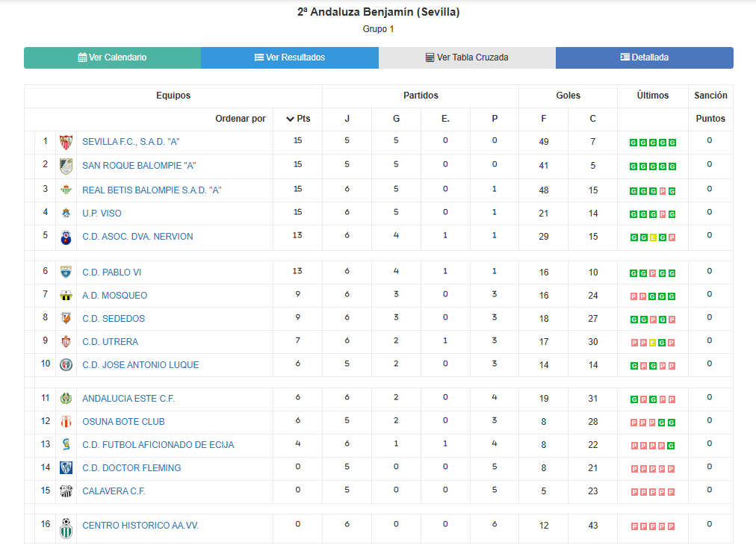756x554 pixels.
Task: Click the U.P. Viso crest
Action: 66,214
